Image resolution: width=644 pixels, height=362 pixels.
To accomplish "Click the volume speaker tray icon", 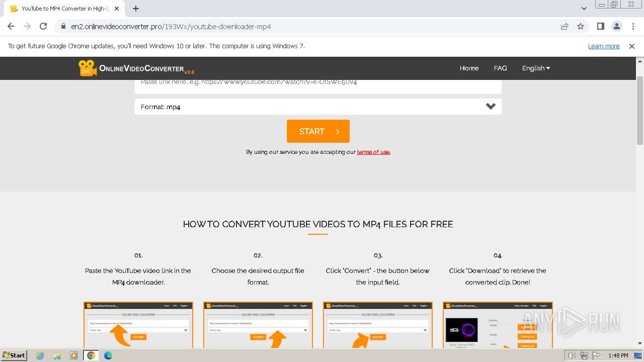I will click(x=572, y=355).
